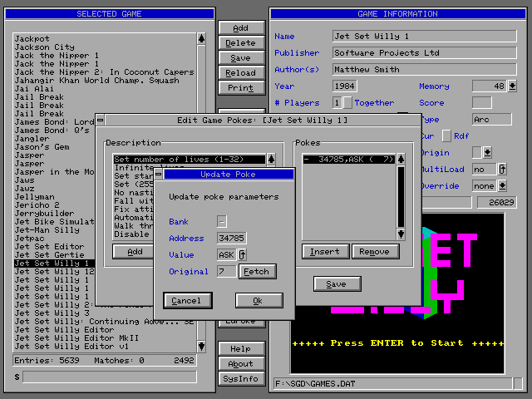This screenshot has width=532, height=399.
Task: Toggle the Together players checkbox
Action: [x=347, y=102]
